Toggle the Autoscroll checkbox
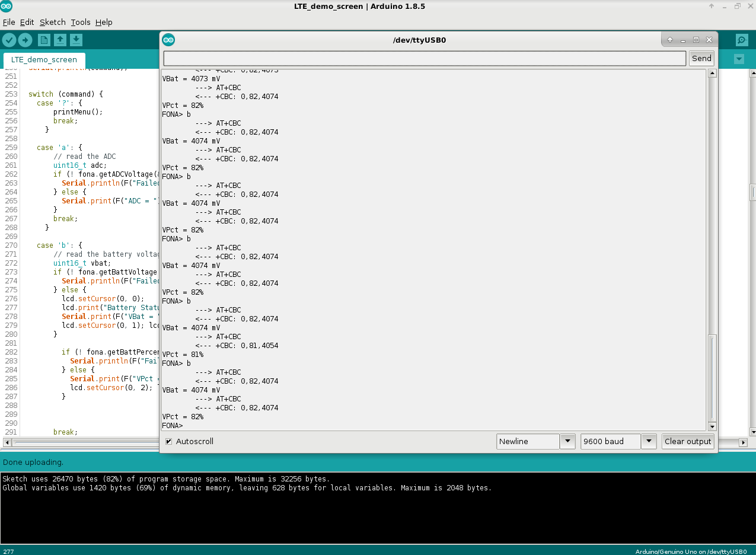The width and height of the screenshot is (756, 555). point(169,442)
